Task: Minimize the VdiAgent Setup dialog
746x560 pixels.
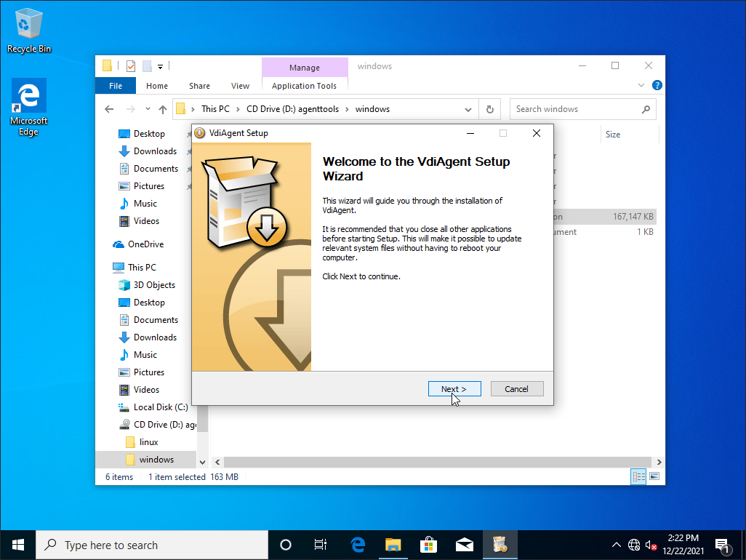Action: [470, 133]
